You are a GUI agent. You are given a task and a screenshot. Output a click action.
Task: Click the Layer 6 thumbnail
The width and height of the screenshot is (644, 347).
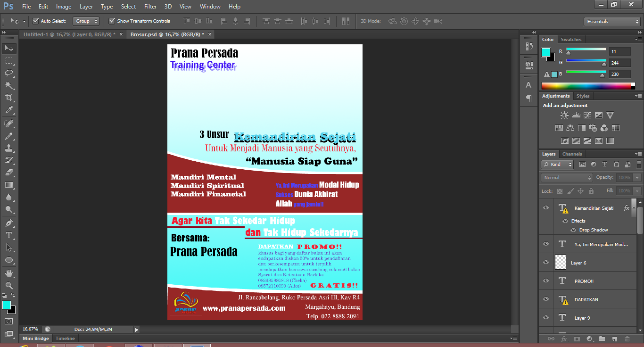point(561,263)
